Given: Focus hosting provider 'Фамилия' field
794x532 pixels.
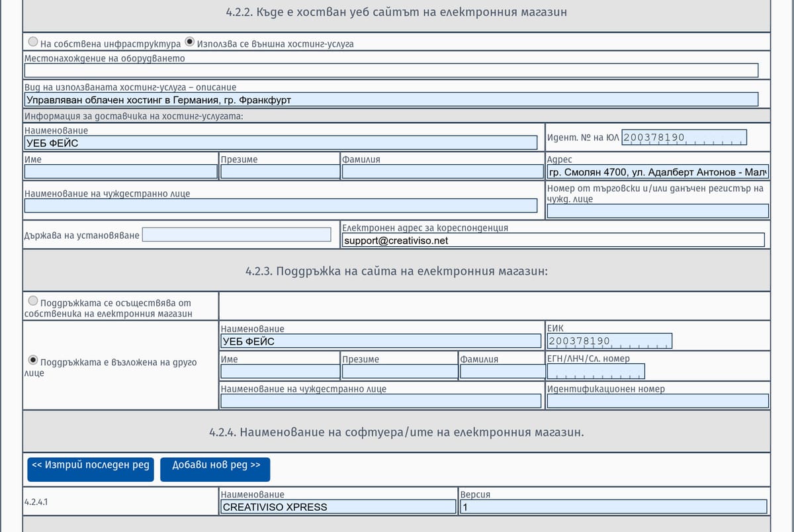Looking at the screenshot, I should (x=442, y=171).
